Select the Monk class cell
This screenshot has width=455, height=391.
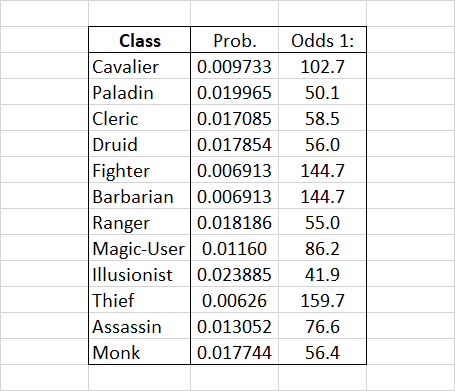click(140, 352)
